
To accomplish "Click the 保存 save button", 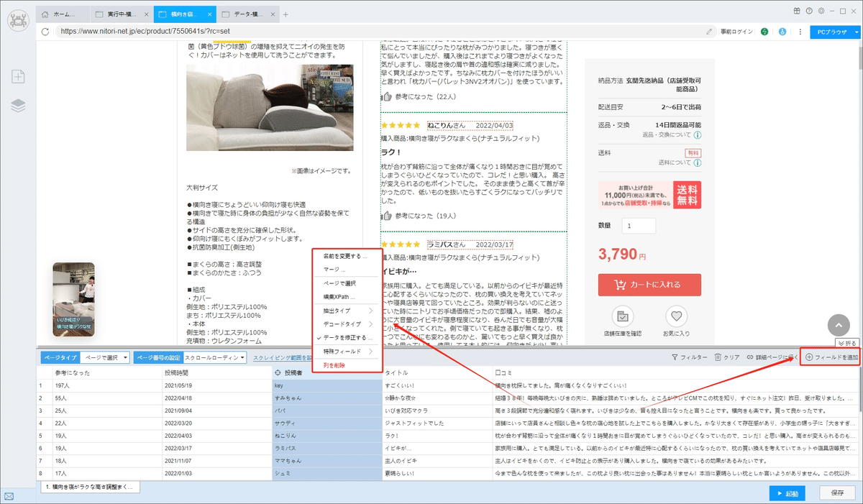I will (x=836, y=493).
